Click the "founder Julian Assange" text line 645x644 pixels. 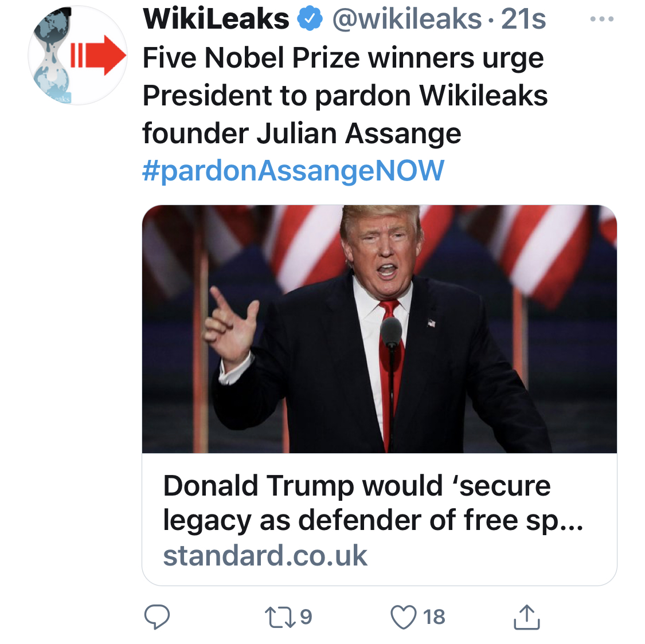click(302, 133)
